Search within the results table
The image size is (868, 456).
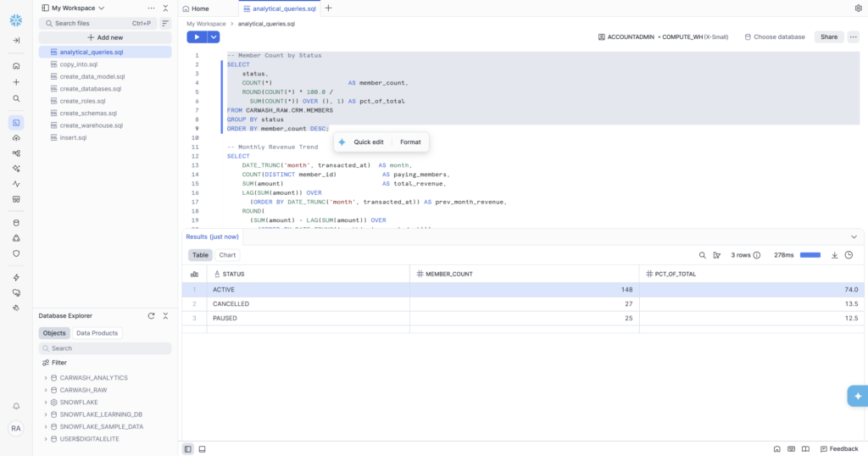point(702,255)
